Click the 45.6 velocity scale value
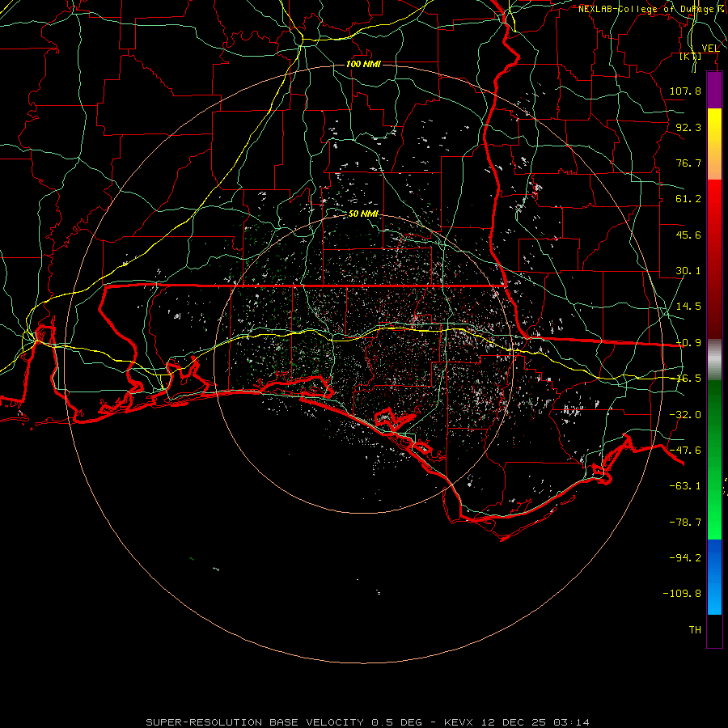The height and width of the screenshot is (728, 728). pos(688,235)
